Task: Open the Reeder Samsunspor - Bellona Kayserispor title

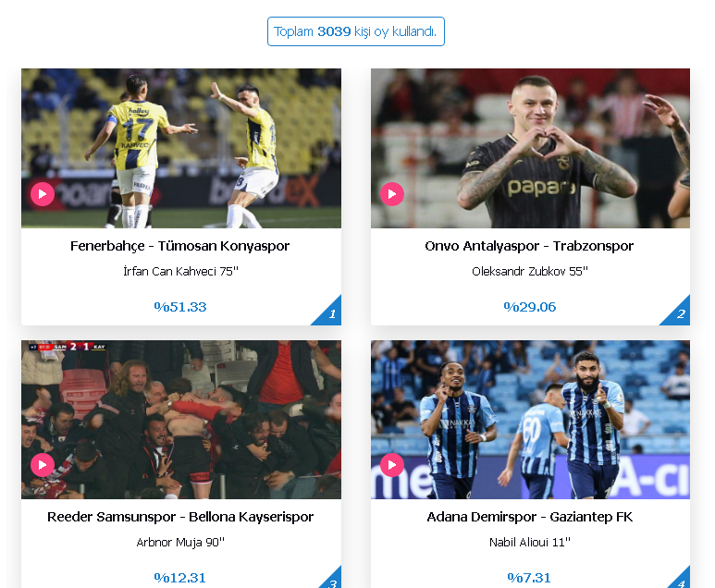Action: click(180, 517)
